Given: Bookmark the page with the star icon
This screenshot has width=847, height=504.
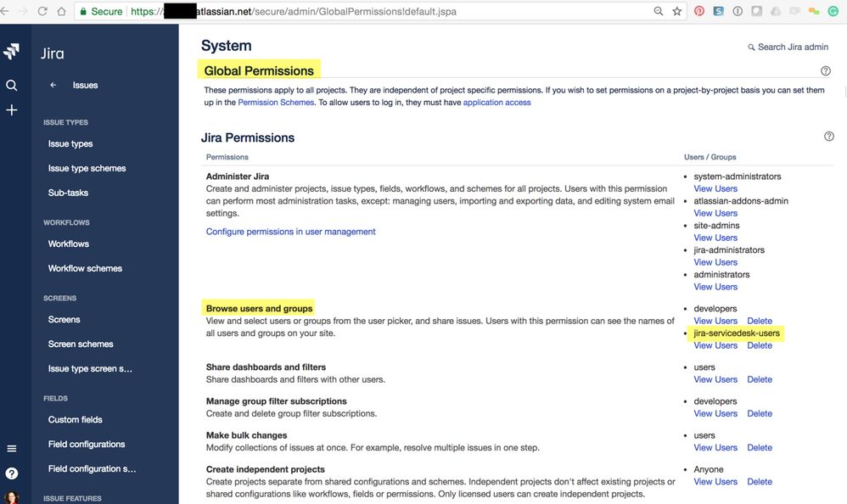Looking at the screenshot, I should 677,11.
